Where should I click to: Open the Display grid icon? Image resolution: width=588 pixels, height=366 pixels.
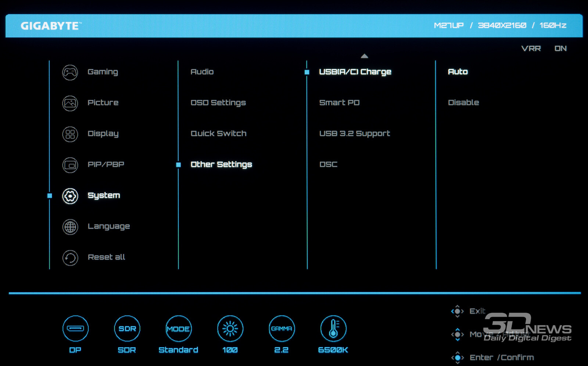pos(70,134)
